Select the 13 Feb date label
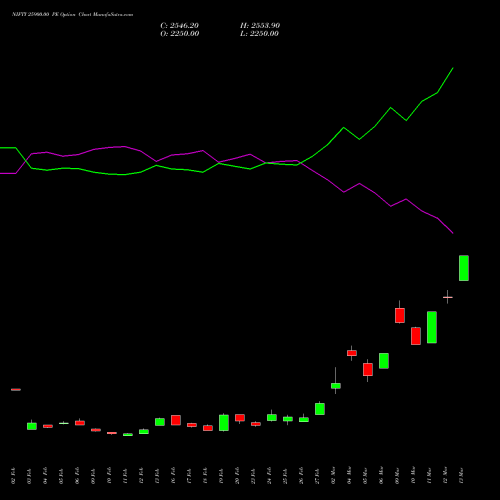This screenshot has width=500, height=500. (157, 476)
